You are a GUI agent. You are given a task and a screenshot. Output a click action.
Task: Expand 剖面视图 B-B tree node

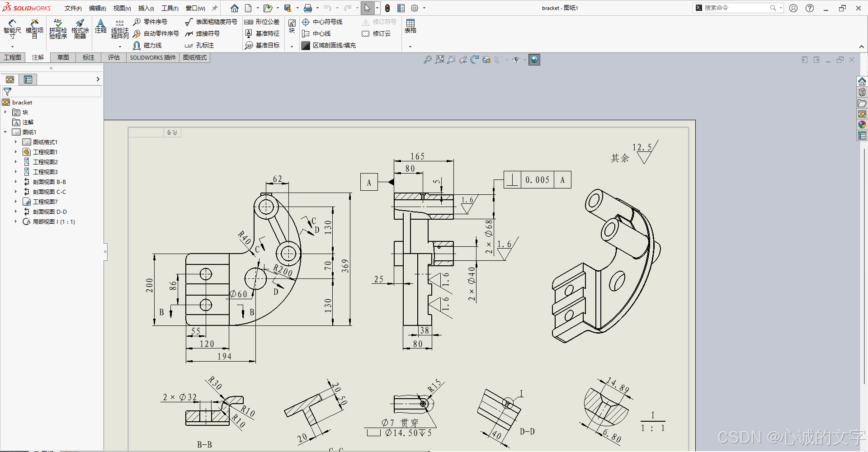coord(15,182)
